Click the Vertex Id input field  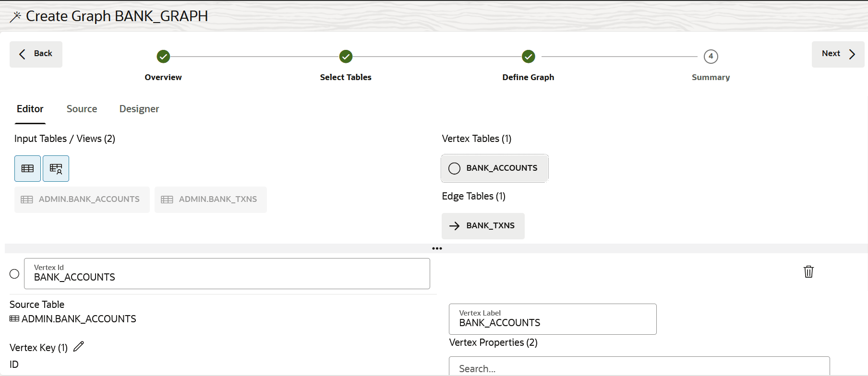pos(227,274)
